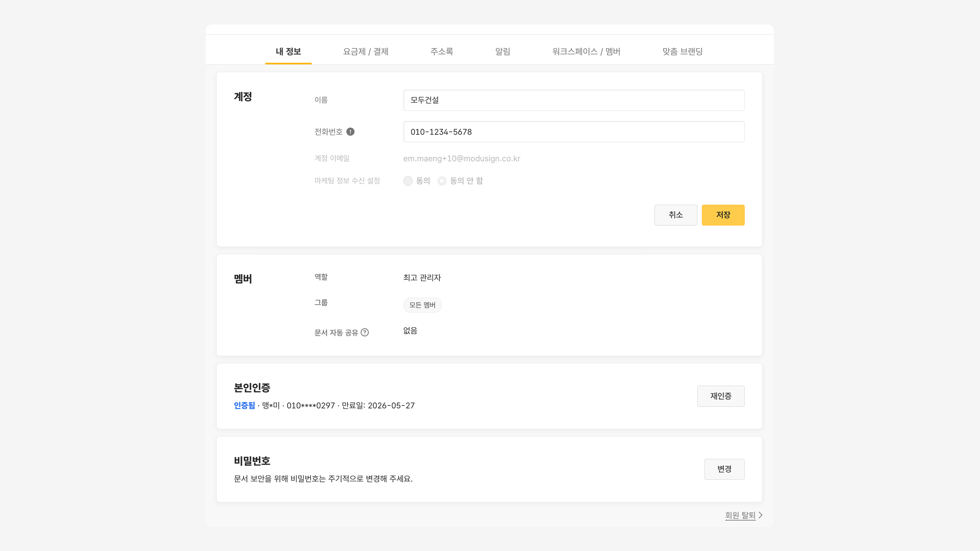Switch to 워크스페이스 / 멤버 tab
Screen dimensions: 980x551
click(586, 51)
